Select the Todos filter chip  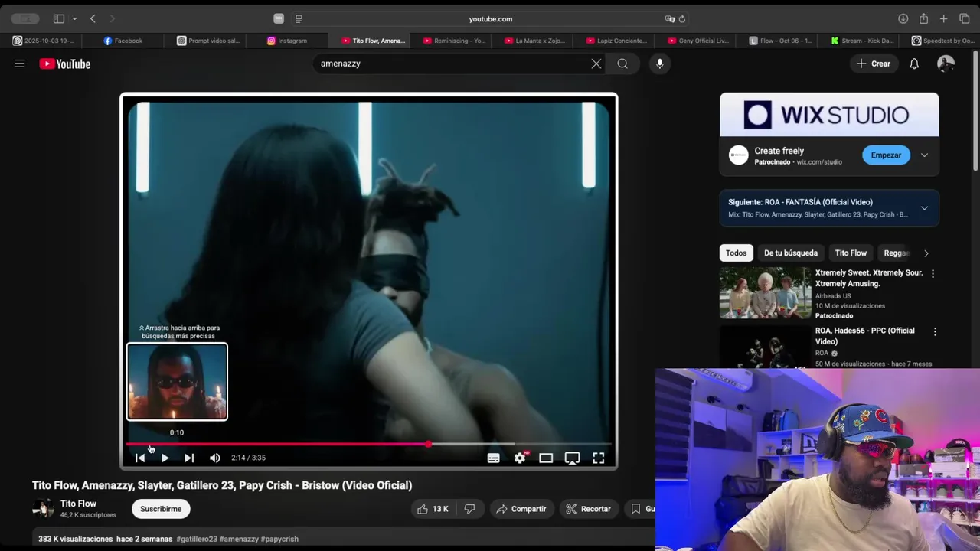(x=736, y=253)
